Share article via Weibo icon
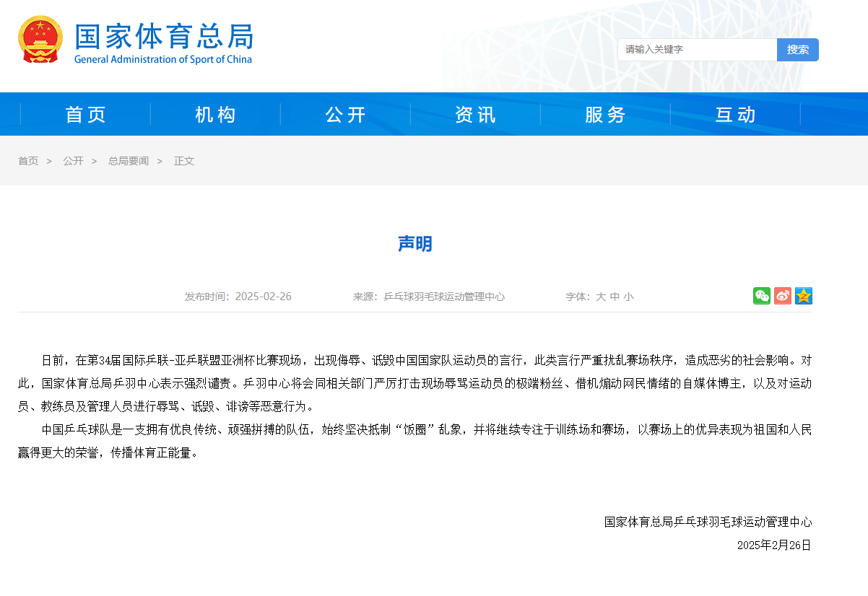The image size is (868, 596). [x=783, y=296]
